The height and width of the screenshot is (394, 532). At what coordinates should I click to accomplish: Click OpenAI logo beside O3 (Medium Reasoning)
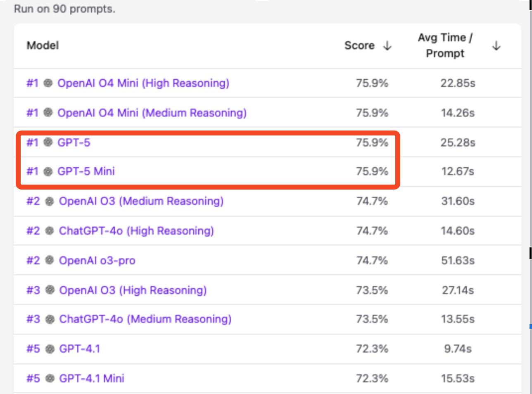(x=50, y=201)
